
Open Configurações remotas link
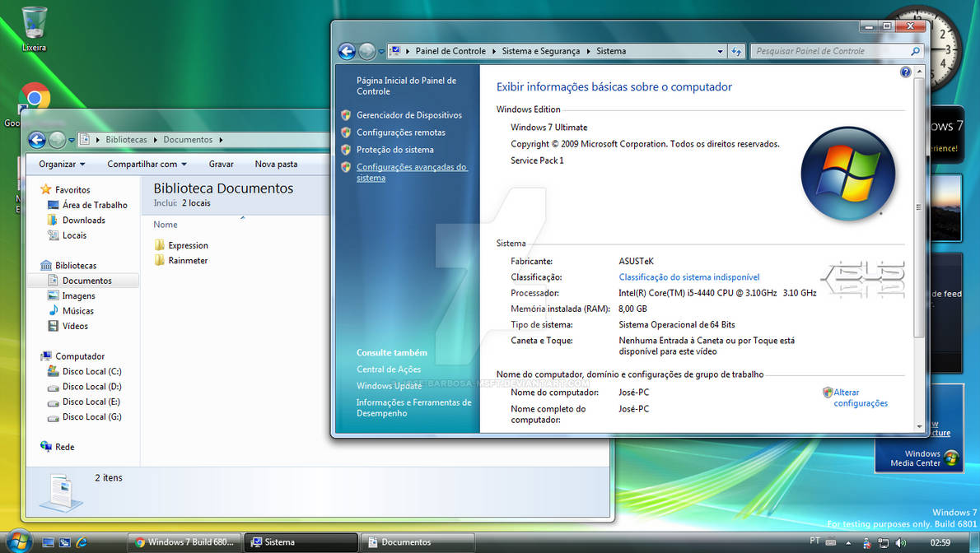(401, 132)
